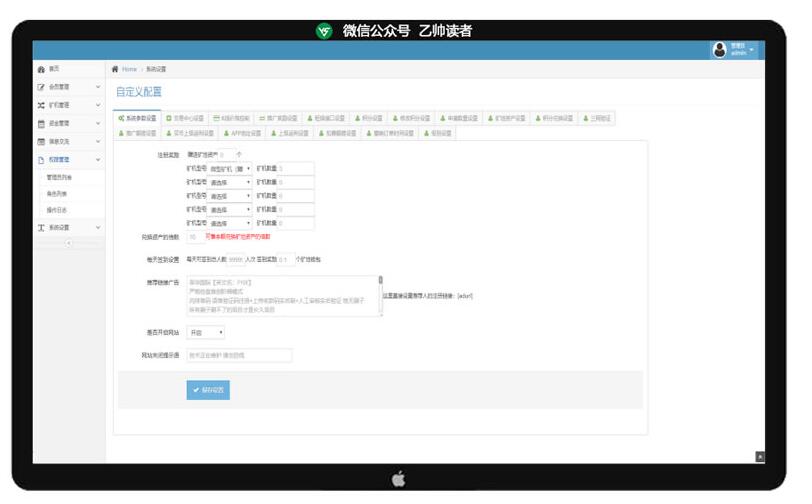Click the gear icon on the active tab
The width and height of the screenshot is (812, 504).
(x=121, y=119)
